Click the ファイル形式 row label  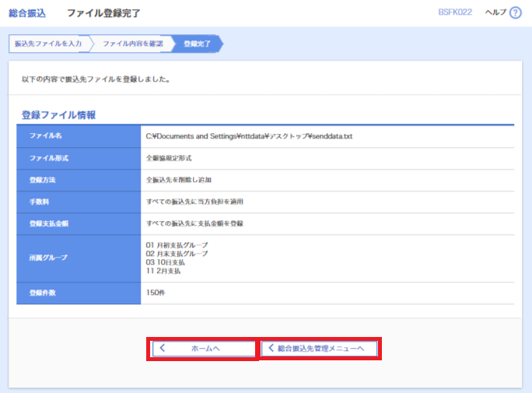click(x=49, y=158)
